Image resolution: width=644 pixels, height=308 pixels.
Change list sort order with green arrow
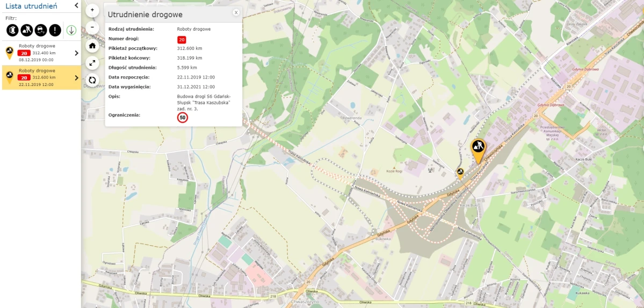(x=71, y=30)
